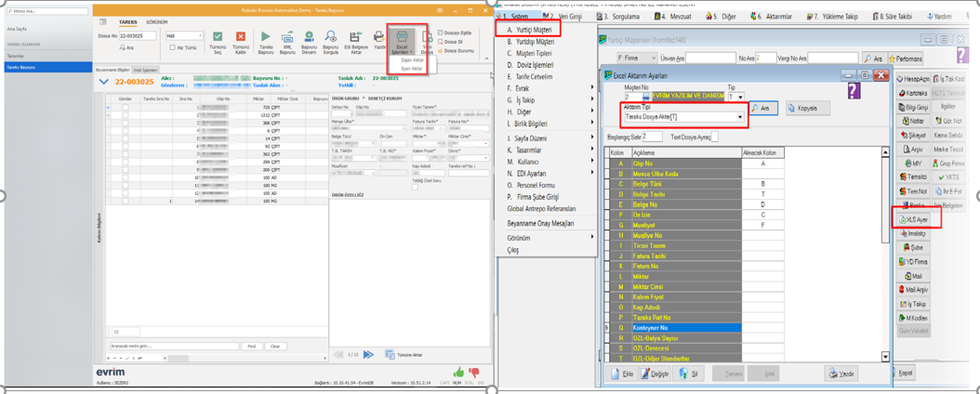Click the Başvuru Sorgula icon

tap(331, 37)
